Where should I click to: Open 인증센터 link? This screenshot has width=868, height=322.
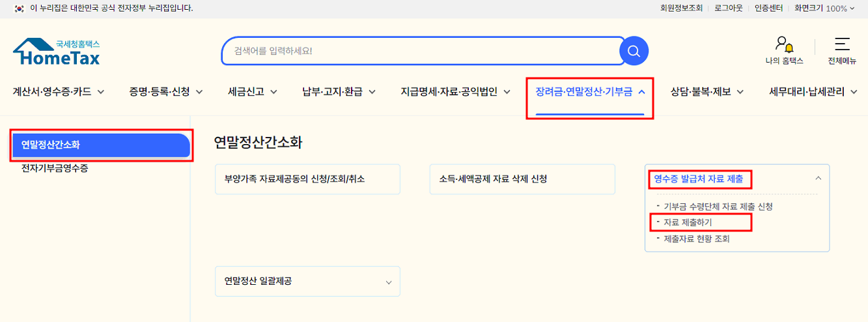[768, 8]
